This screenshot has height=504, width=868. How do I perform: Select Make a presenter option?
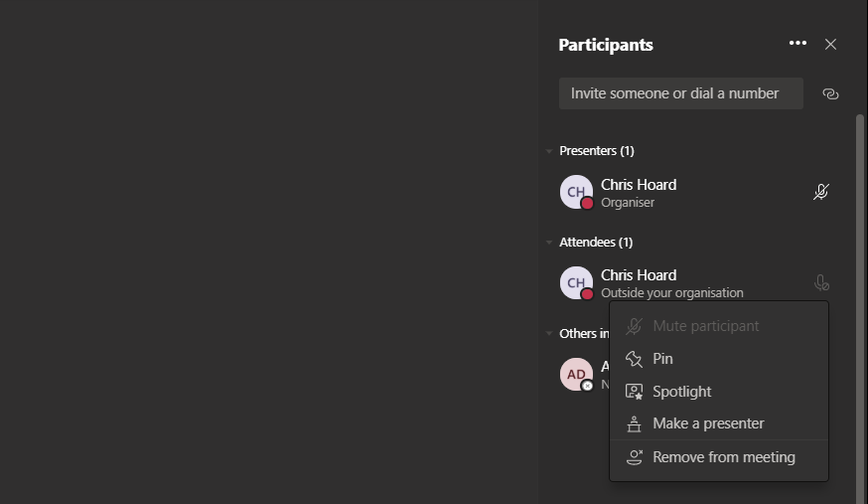[x=708, y=423]
